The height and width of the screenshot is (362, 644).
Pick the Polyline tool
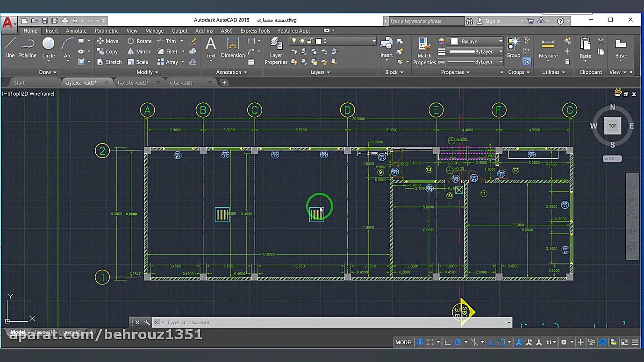click(x=28, y=47)
